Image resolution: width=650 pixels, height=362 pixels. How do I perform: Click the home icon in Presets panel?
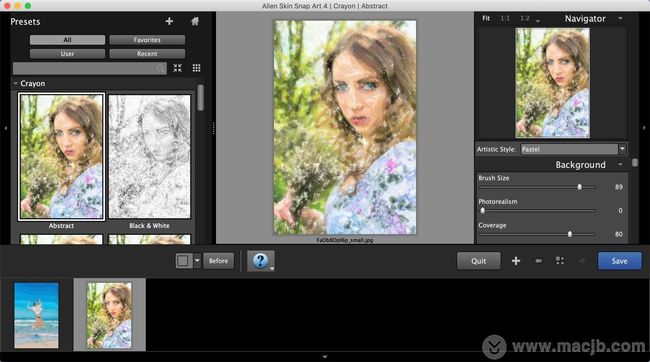pos(195,21)
